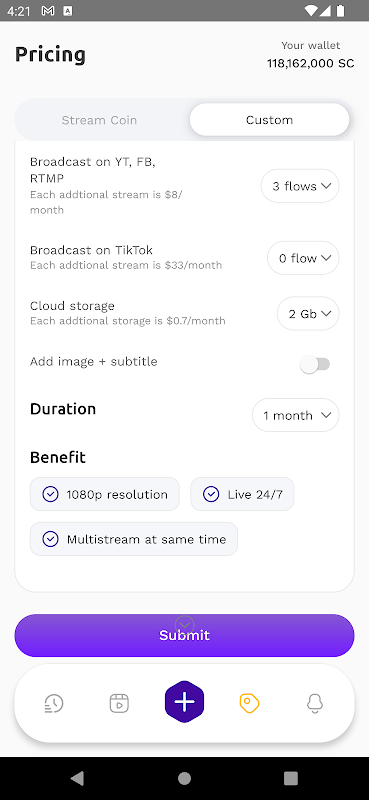The width and height of the screenshot is (369, 800).
Task: Open the stream history clock icon
Action: (54, 703)
